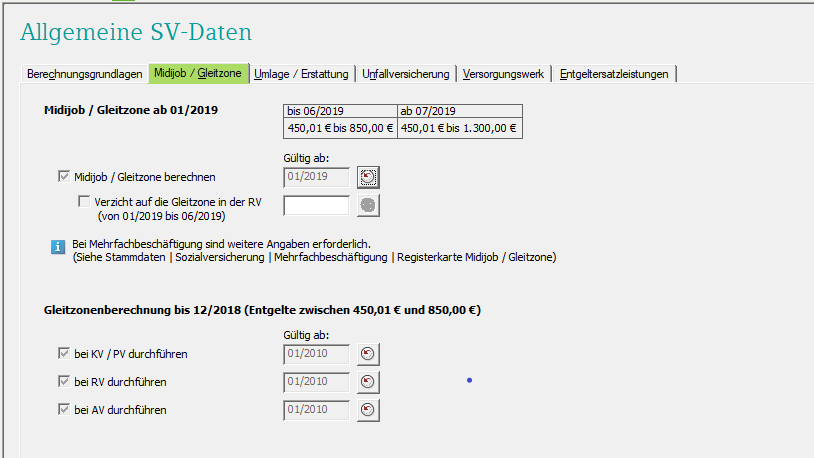Click the date icon in the AV durchführen row

(369, 410)
